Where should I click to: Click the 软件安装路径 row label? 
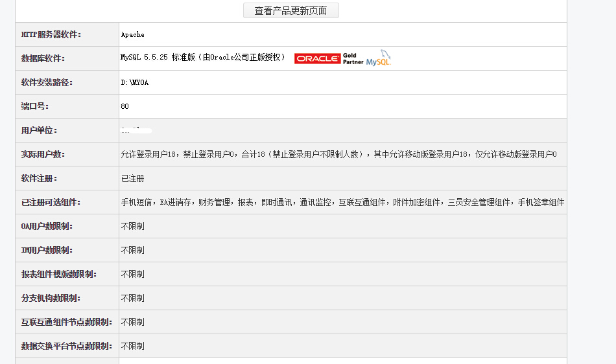click(47, 82)
